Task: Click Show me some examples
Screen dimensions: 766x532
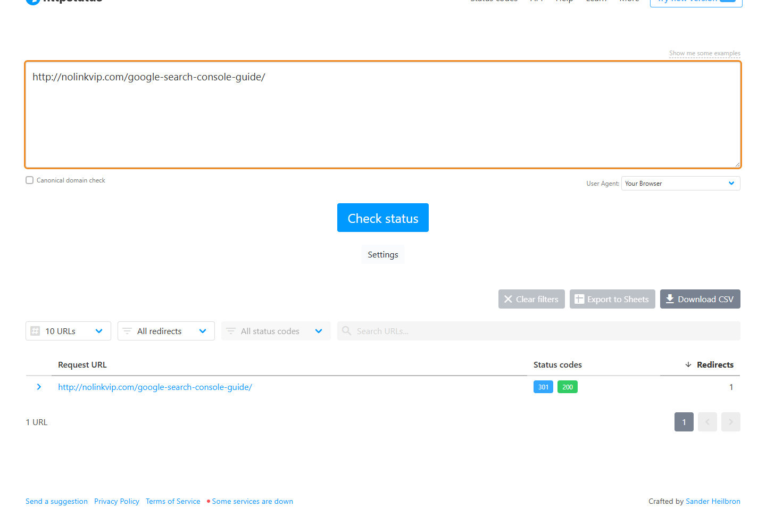Action: click(705, 53)
